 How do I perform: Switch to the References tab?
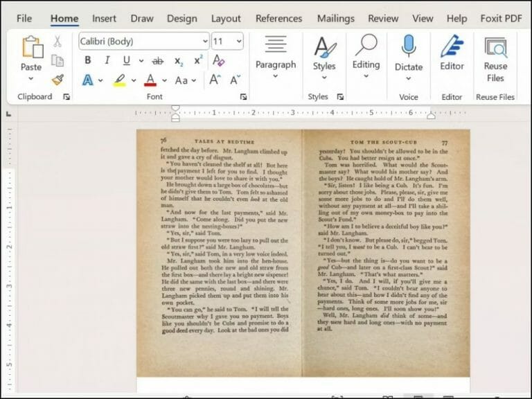tap(278, 18)
